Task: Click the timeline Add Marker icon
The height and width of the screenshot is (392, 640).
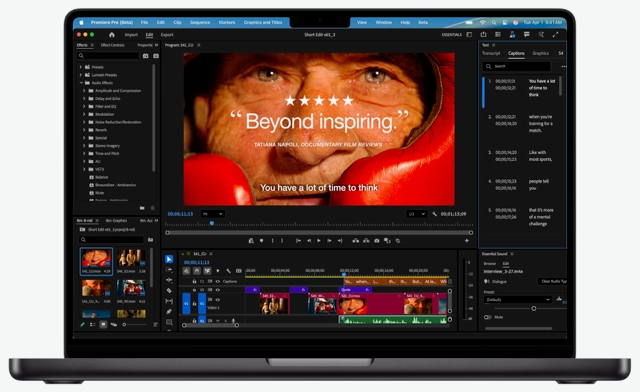Action: 218,271
